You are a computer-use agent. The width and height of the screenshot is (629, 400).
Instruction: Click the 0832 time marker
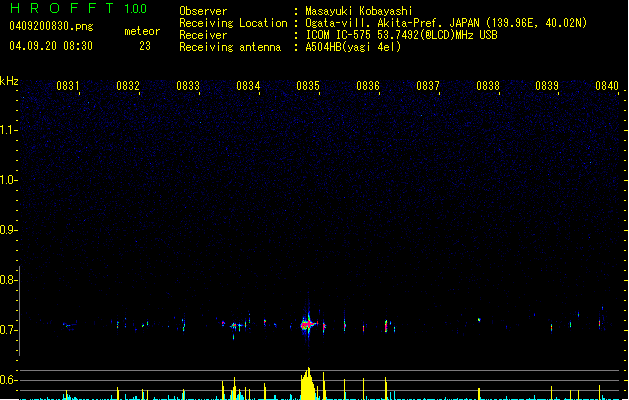pos(128,86)
